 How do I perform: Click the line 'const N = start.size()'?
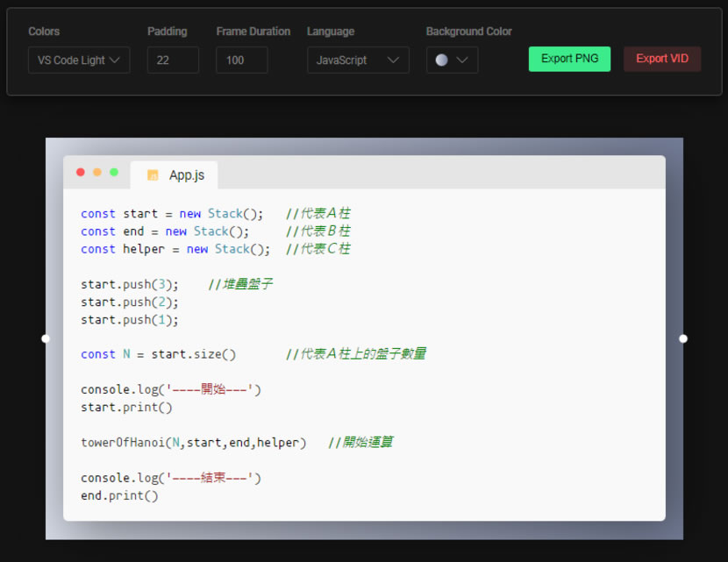(159, 354)
